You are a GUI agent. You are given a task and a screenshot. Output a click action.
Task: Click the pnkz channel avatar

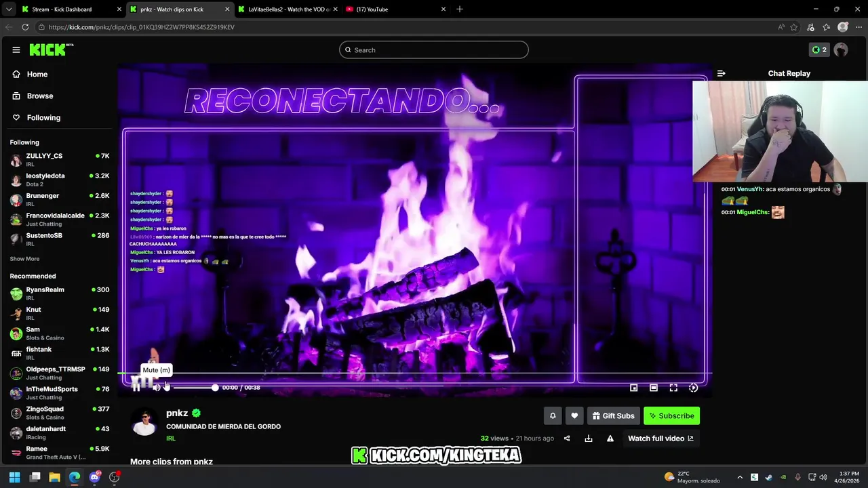144,422
